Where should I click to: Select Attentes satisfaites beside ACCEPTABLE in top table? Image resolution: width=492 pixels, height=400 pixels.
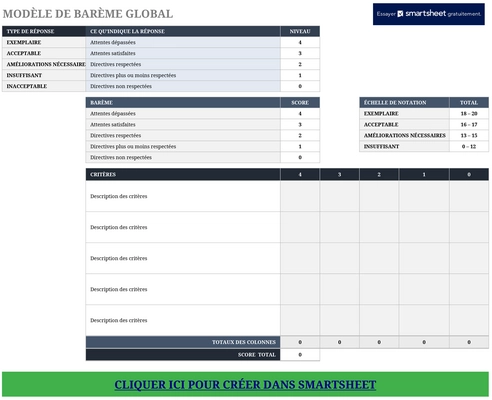(x=183, y=53)
